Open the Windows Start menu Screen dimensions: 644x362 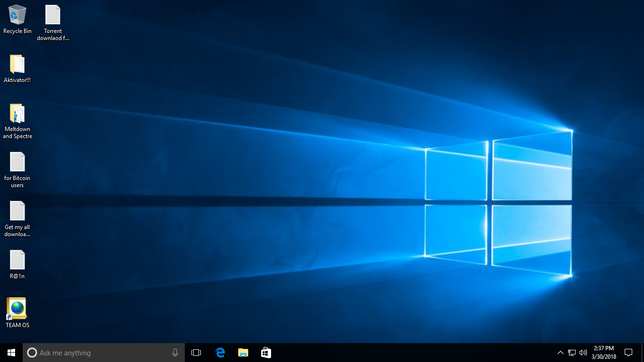coord(11,353)
